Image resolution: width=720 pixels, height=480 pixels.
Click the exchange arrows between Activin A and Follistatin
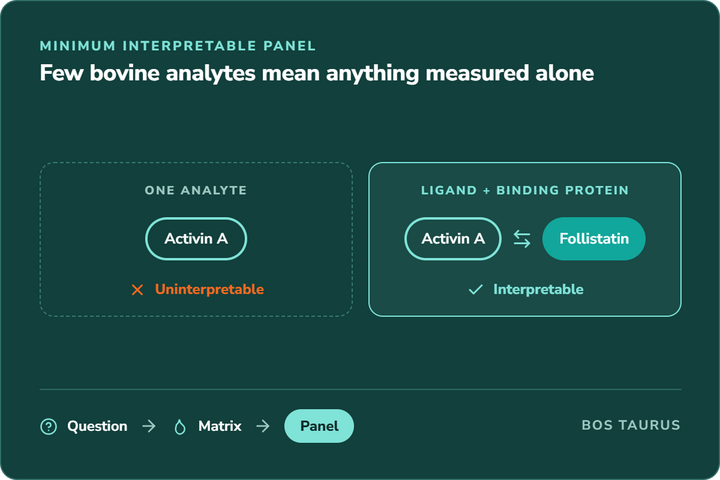[522, 239]
